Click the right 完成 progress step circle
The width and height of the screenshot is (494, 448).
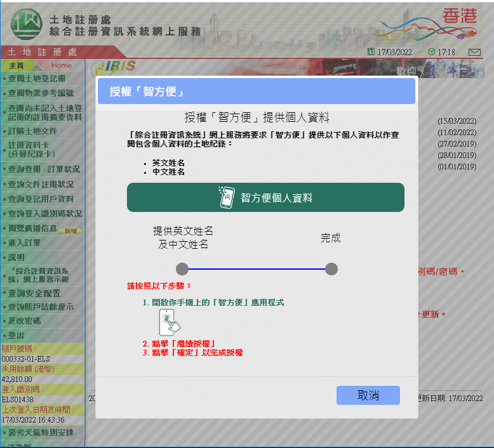tap(331, 269)
